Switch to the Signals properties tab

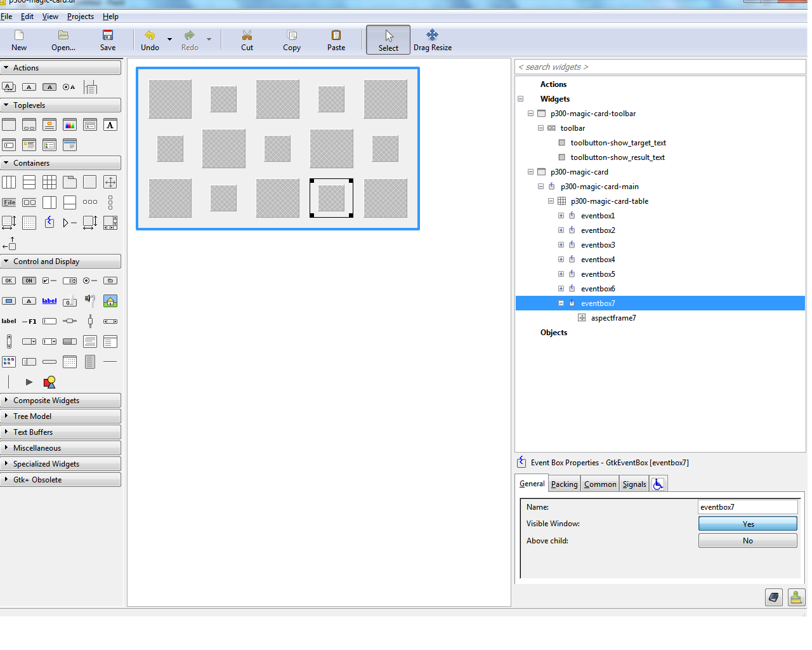(x=634, y=484)
